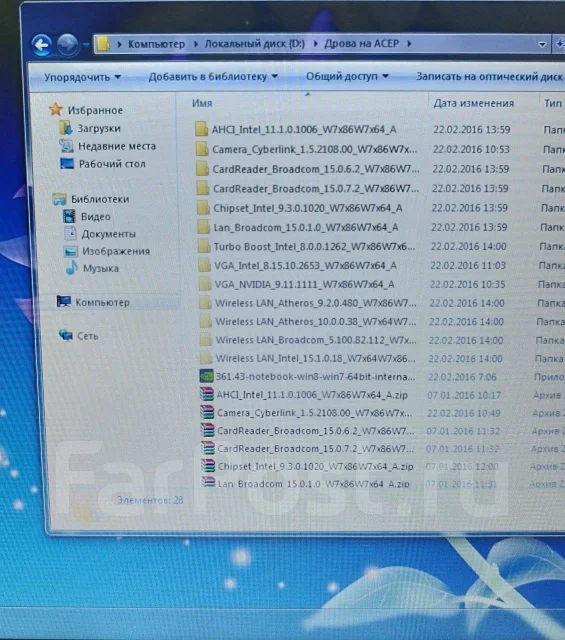Click the 'Тип' column header
Viewport: 565px width, 640px height.
coord(553,103)
